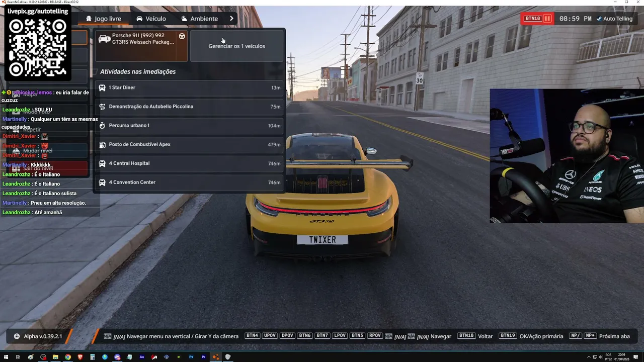
Task: Click the BTN18 Voltar hint
Action: pyautogui.click(x=475, y=336)
